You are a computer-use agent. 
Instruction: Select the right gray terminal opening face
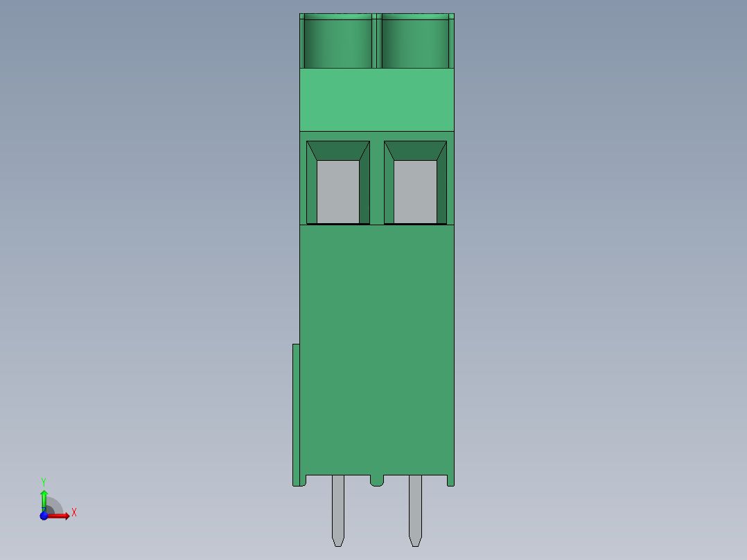[x=415, y=191]
